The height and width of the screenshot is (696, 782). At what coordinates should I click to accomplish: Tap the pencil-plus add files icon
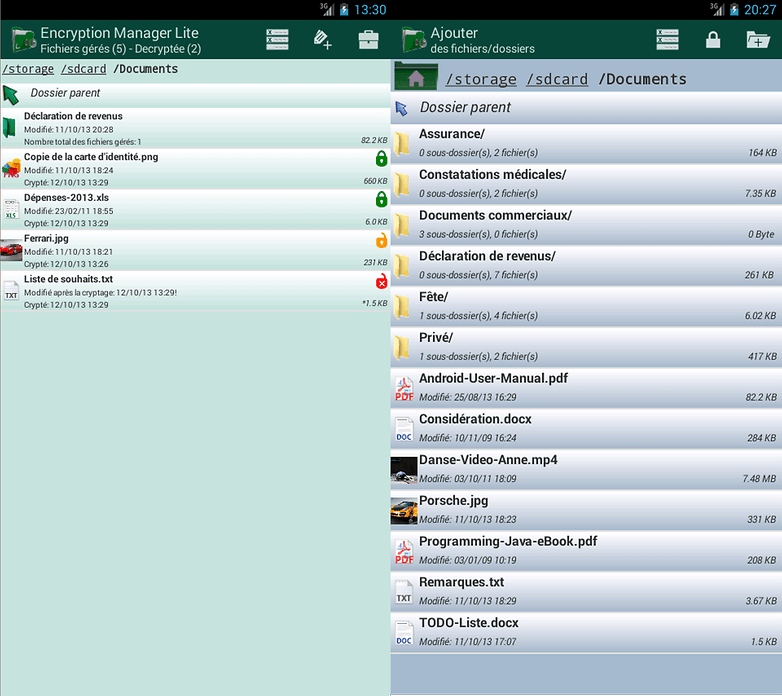pos(322,40)
